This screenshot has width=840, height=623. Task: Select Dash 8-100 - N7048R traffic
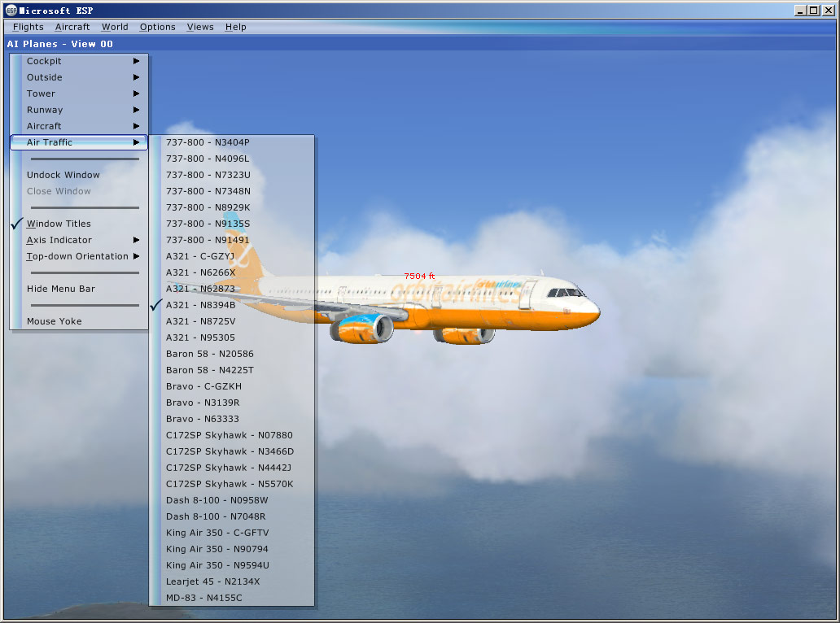click(x=231, y=516)
